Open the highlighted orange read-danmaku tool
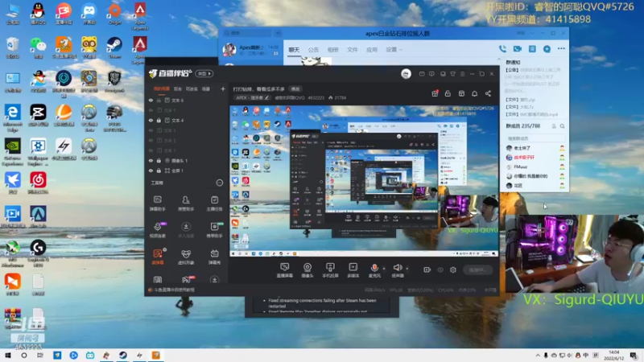Viewport: 644px width, 362px height. point(158,257)
